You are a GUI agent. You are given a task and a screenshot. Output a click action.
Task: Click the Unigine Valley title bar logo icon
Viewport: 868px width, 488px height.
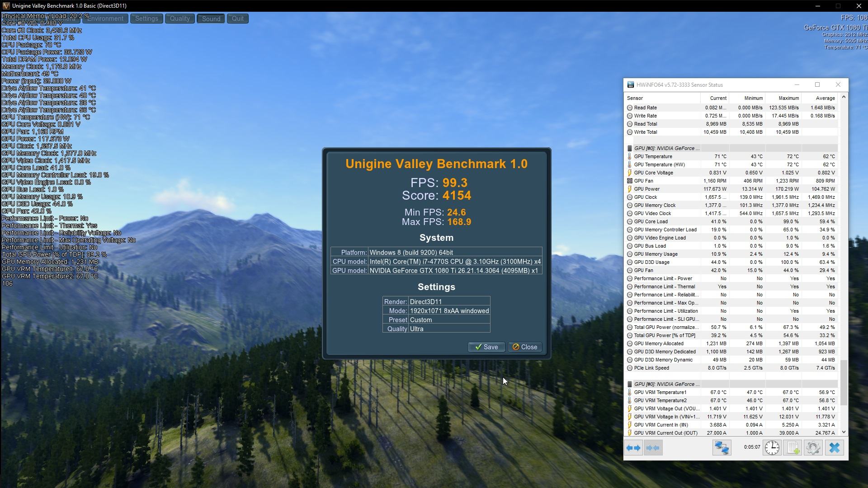click(x=6, y=6)
